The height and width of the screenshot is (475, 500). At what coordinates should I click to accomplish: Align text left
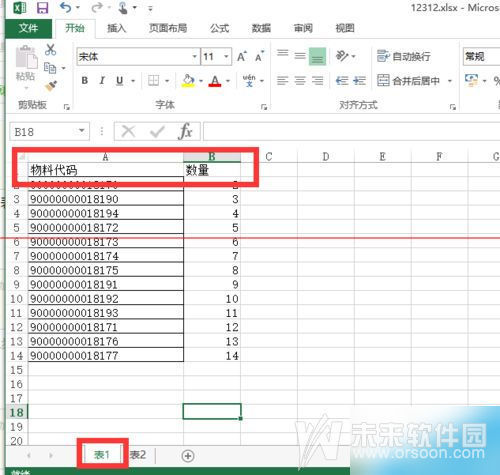tap(283, 80)
